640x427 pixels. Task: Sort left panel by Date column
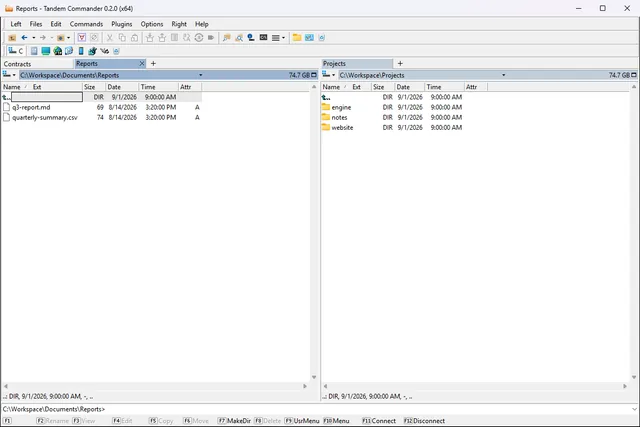[x=122, y=87]
